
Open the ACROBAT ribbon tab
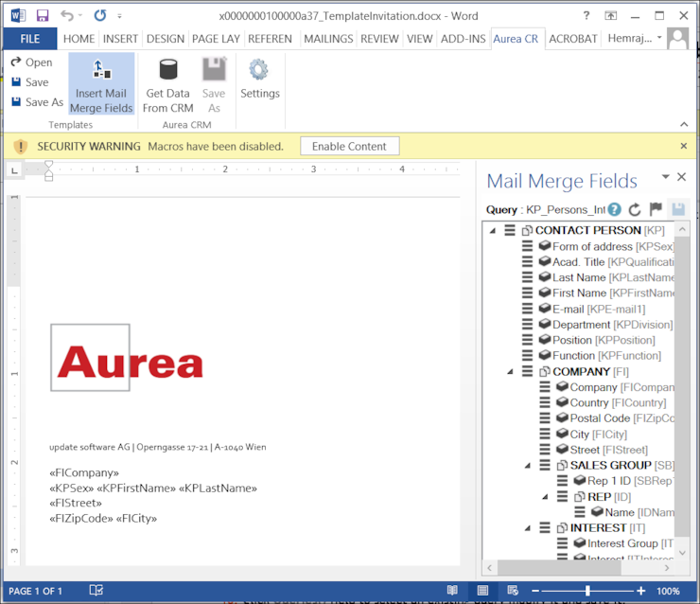click(x=572, y=39)
